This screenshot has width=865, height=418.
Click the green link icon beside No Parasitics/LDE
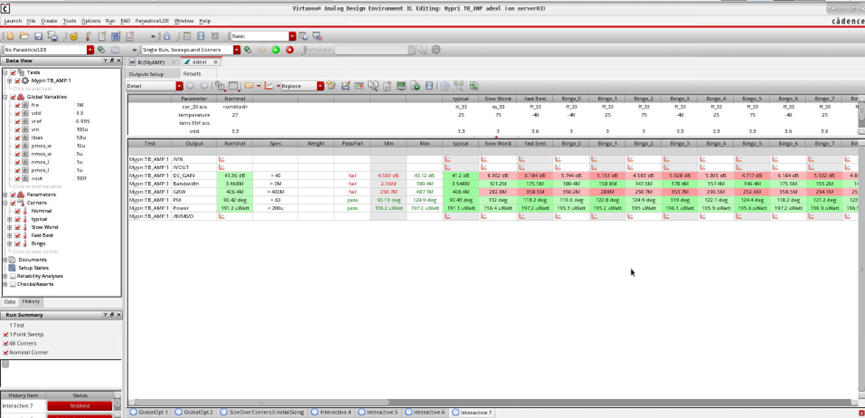pyautogui.click(x=101, y=50)
